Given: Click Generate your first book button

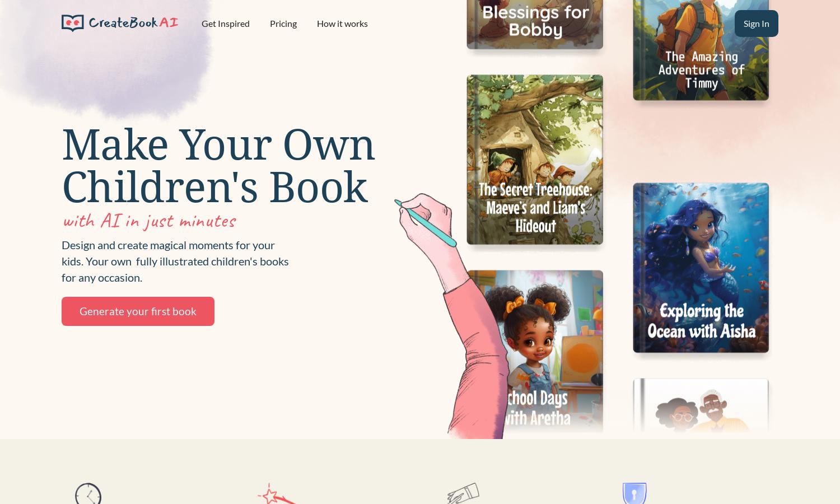Looking at the screenshot, I should point(138,311).
